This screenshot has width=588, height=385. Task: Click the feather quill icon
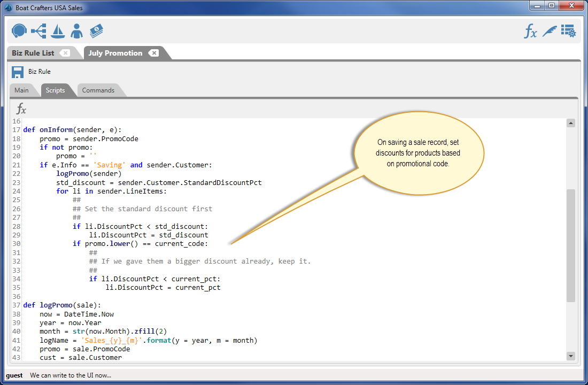[x=550, y=31]
